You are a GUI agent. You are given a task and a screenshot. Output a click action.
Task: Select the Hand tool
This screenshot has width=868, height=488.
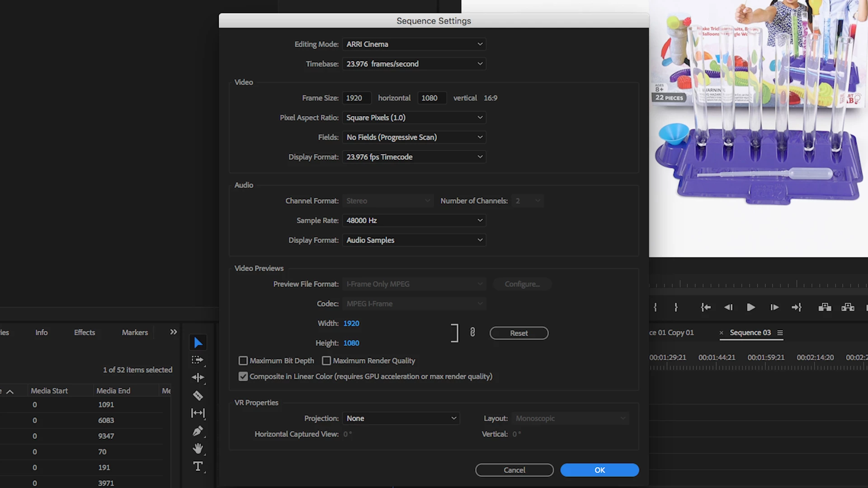(198, 449)
